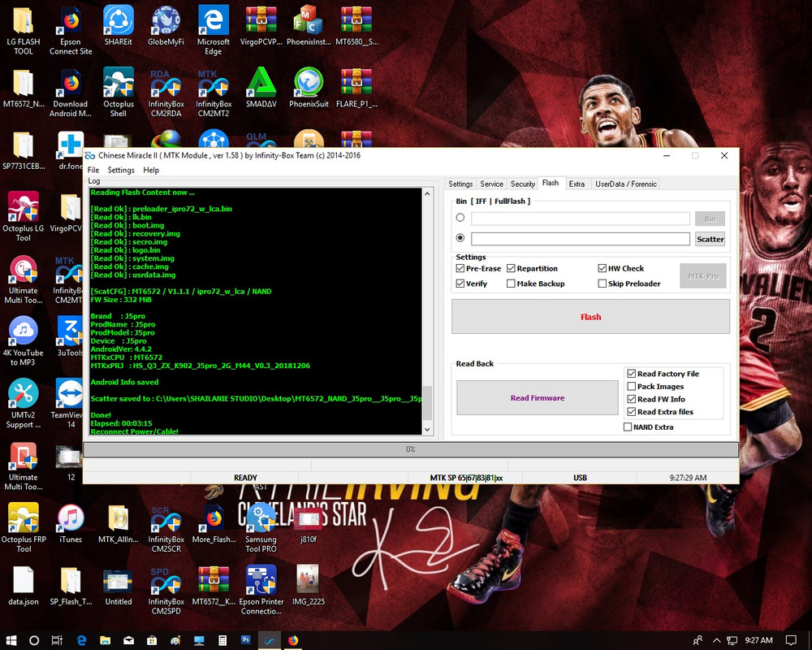This screenshot has width=812, height=650.
Task: Show hidden system tray icons
Action: [x=717, y=640]
